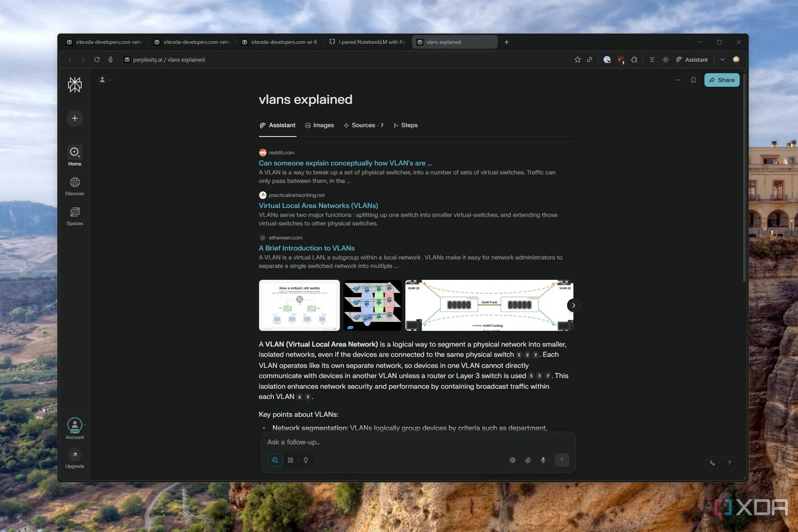
Task: Click the Perplexity logo in sidebar
Action: (x=75, y=85)
